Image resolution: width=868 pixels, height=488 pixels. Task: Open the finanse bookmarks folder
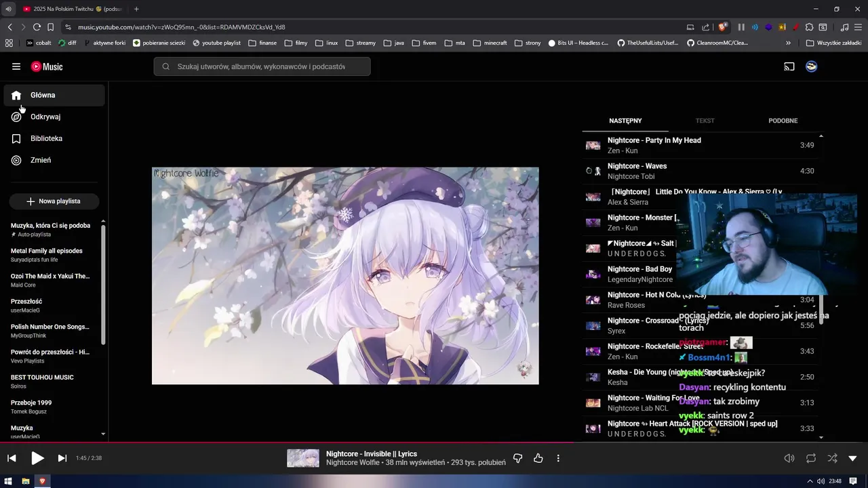(x=263, y=43)
